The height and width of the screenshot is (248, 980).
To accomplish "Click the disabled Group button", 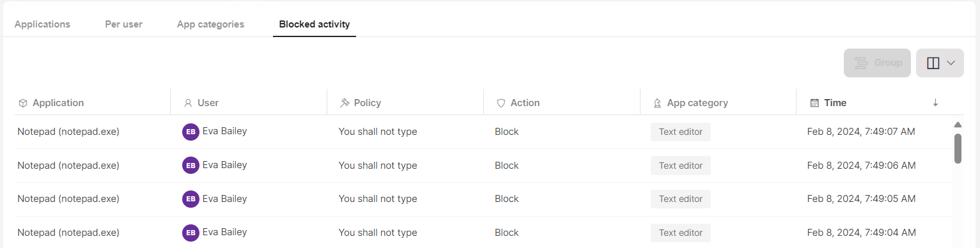I will 877,63.
